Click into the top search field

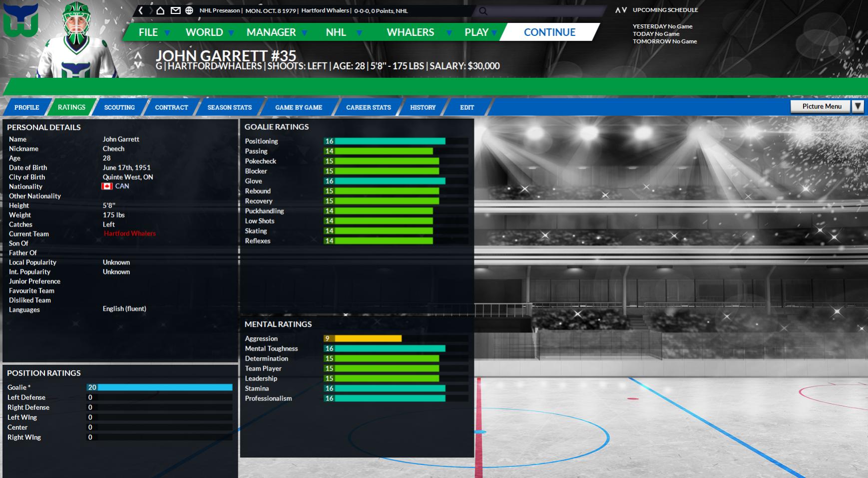540,11
